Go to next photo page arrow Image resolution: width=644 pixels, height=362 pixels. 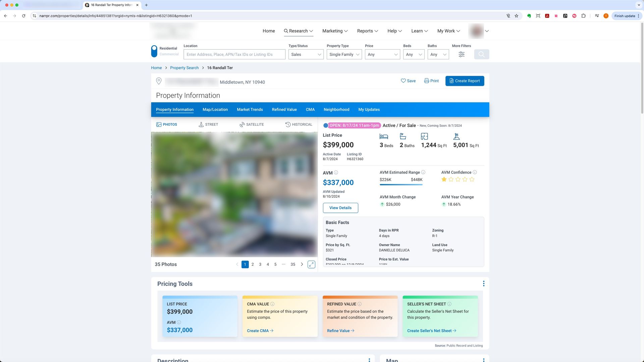point(302,264)
